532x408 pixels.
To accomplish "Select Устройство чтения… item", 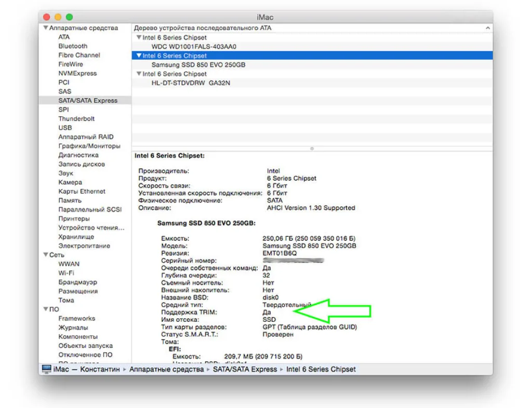I will click(x=91, y=228).
